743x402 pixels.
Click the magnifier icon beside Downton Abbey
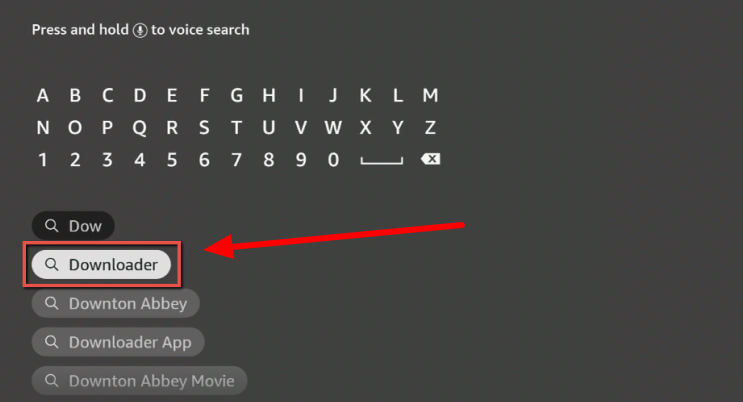pyautogui.click(x=52, y=303)
